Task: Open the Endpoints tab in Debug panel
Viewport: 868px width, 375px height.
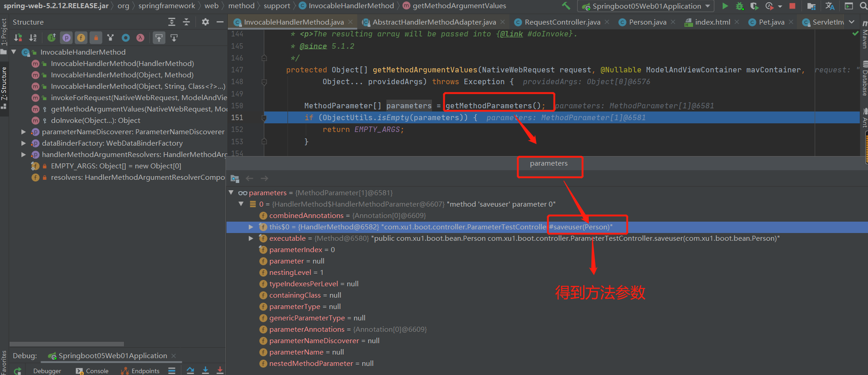Action: pos(140,371)
